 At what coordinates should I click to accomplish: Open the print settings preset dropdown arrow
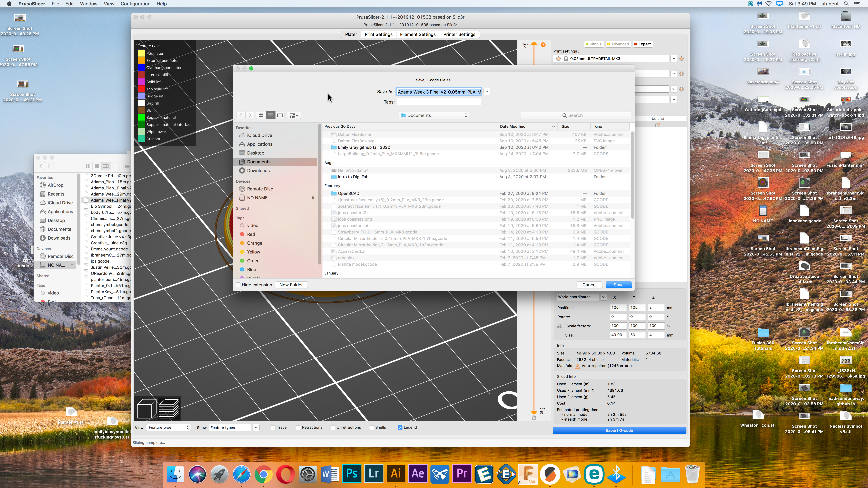click(x=674, y=59)
